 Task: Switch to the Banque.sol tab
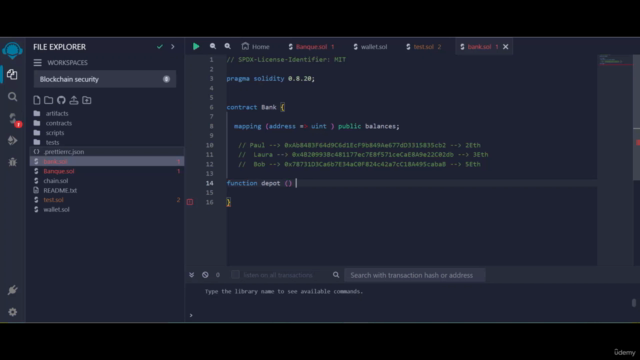point(311,47)
